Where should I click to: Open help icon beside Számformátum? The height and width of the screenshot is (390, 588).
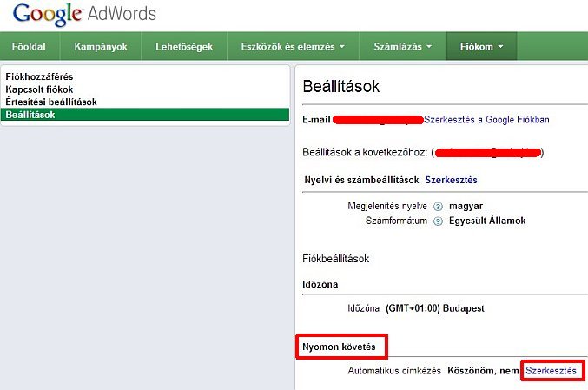click(439, 221)
